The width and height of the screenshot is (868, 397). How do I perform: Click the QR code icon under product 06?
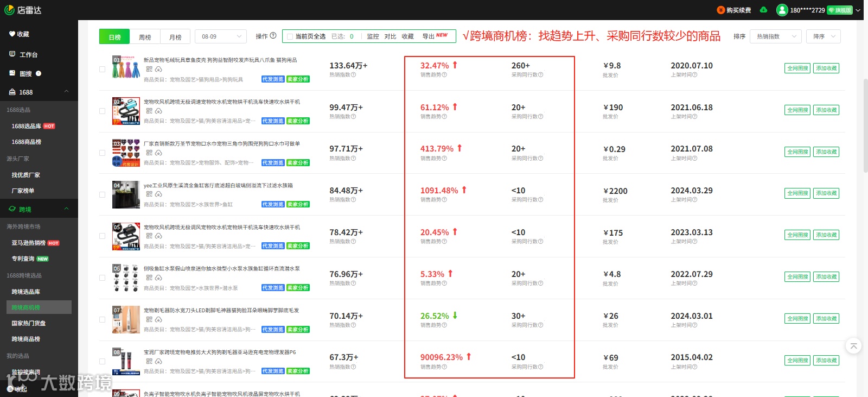click(149, 278)
